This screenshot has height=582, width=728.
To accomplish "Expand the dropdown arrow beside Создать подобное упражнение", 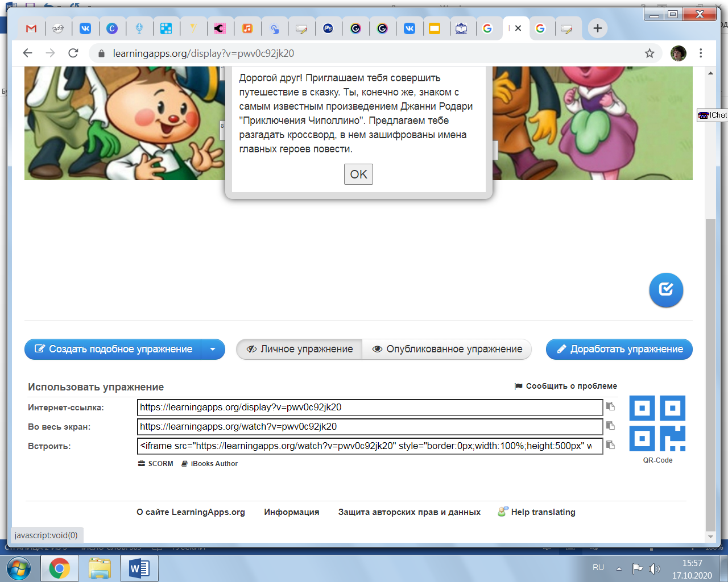I will (213, 349).
